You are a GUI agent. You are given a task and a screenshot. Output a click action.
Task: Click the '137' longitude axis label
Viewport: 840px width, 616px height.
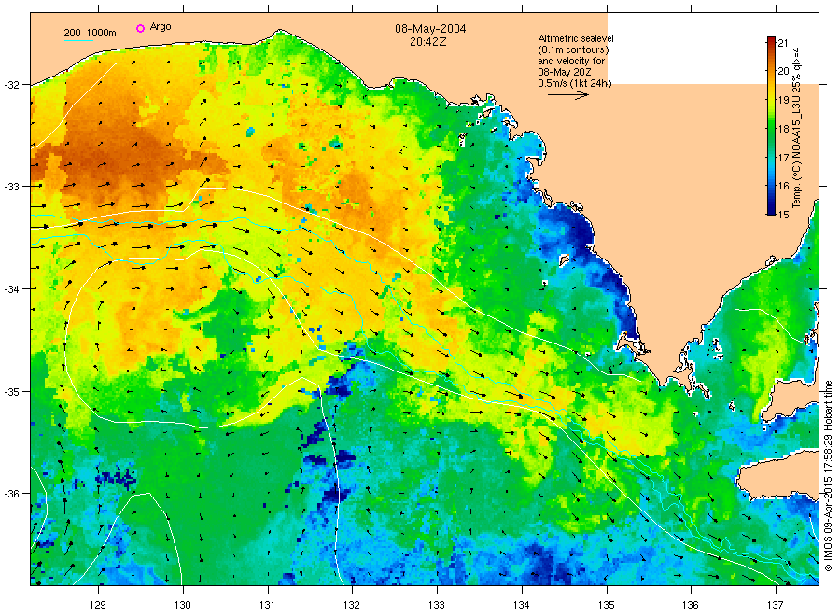(776, 605)
